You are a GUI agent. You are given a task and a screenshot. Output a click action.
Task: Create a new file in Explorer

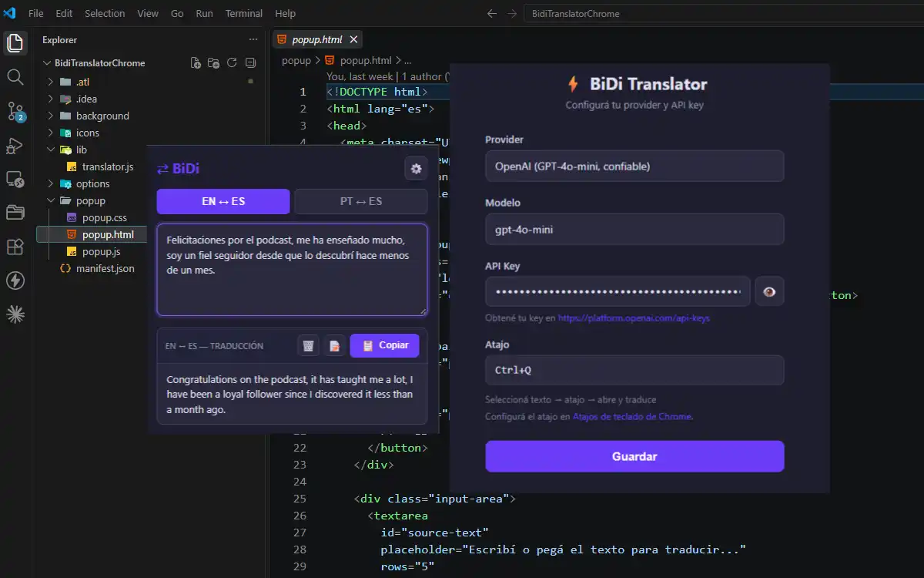(x=196, y=63)
